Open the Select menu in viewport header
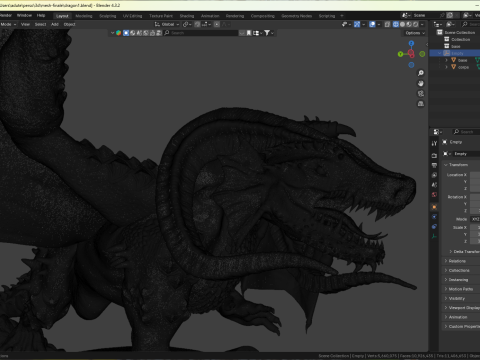480x360 pixels. tap(40, 24)
